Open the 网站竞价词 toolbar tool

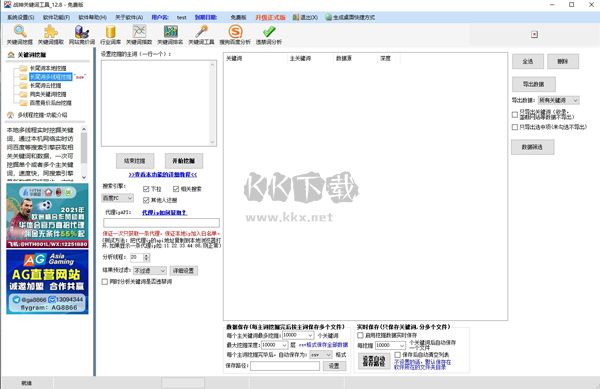pyautogui.click(x=82, y=35)
